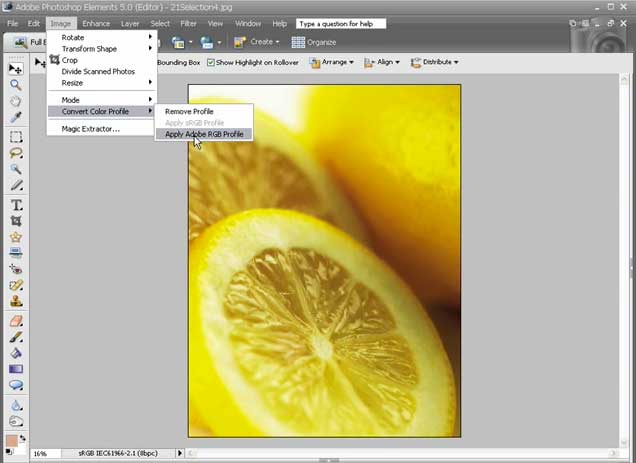Click the Move tool icon in options bar
The image size is (636, 463).
(40, 62)
